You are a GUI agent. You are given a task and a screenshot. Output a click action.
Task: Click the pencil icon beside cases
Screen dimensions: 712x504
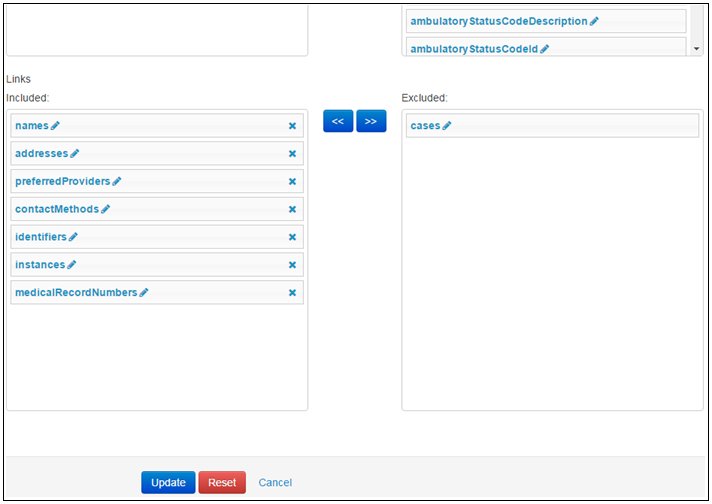pyautogui.click(x=447, y=126)
